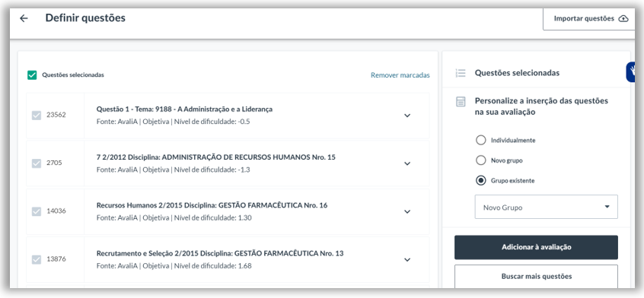
Task: Expand the Recursos Humanos GESTÃO FARMACÊUTICA Nro. 16 row
Action: click(407, 211)
